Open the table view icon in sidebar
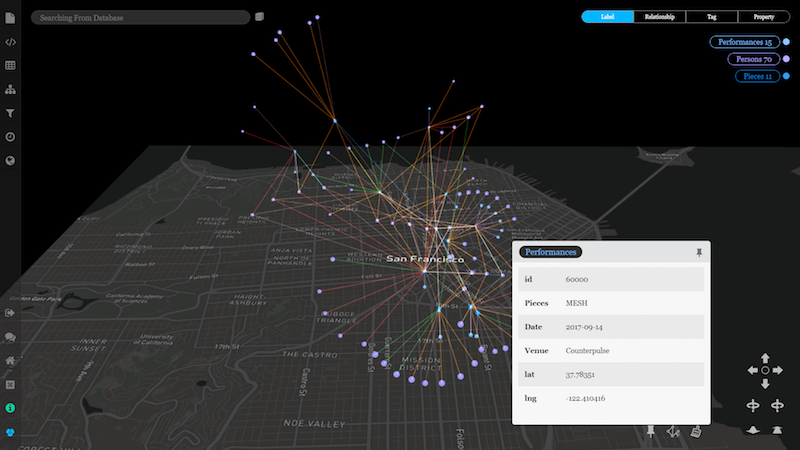 click(10, 65)
